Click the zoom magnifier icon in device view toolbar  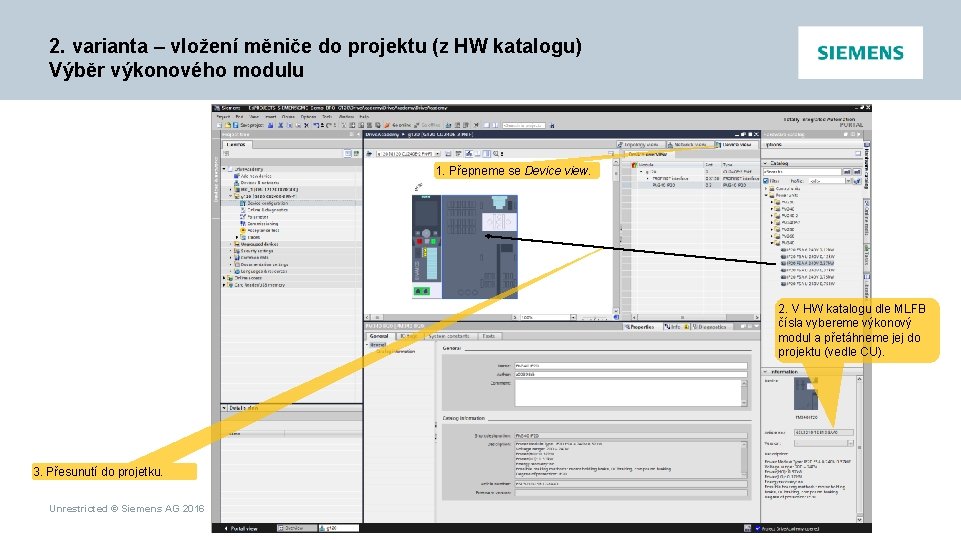[496, 153]
